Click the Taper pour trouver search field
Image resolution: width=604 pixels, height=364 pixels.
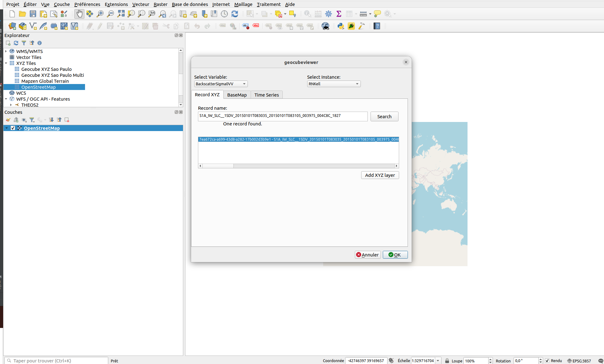tap(56, 361)
